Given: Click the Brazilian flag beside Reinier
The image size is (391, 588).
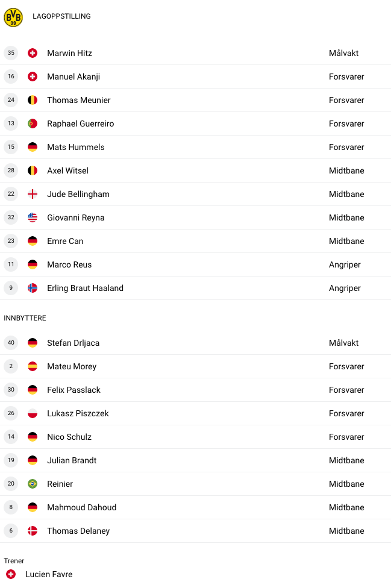Looking at the screenshot, I should tap(33, 484).
